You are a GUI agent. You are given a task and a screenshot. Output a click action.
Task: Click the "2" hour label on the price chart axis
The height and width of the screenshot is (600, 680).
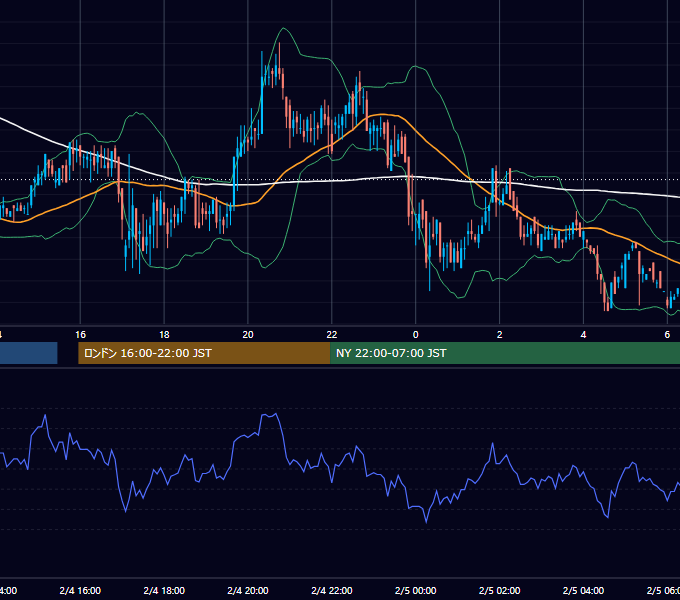[500, 335]
